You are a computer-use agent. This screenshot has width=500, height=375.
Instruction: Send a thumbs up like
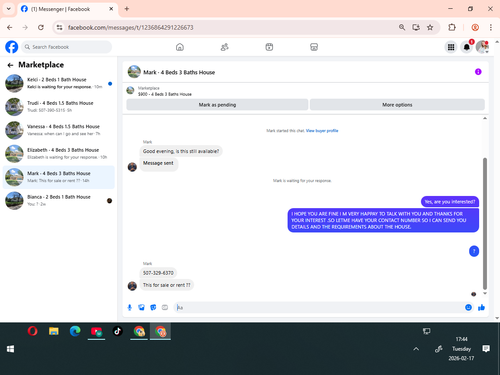[x=481, y=307]
